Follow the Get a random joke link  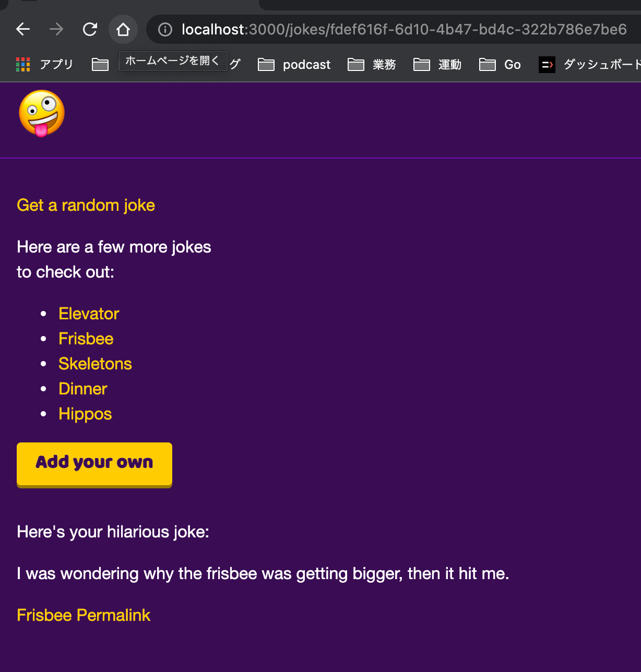86,205
